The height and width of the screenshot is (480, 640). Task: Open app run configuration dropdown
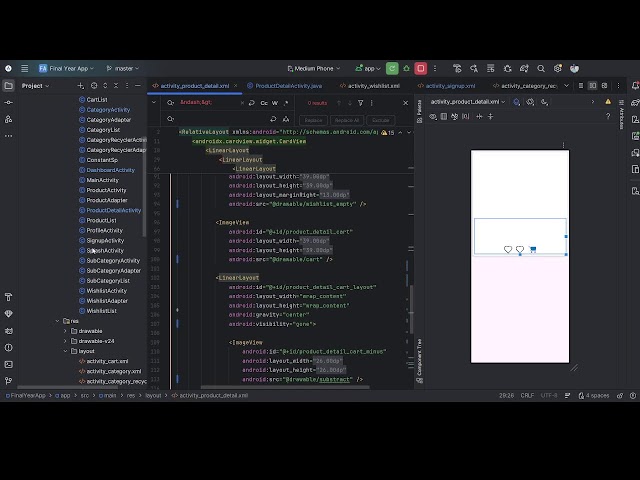click(368, 69)
